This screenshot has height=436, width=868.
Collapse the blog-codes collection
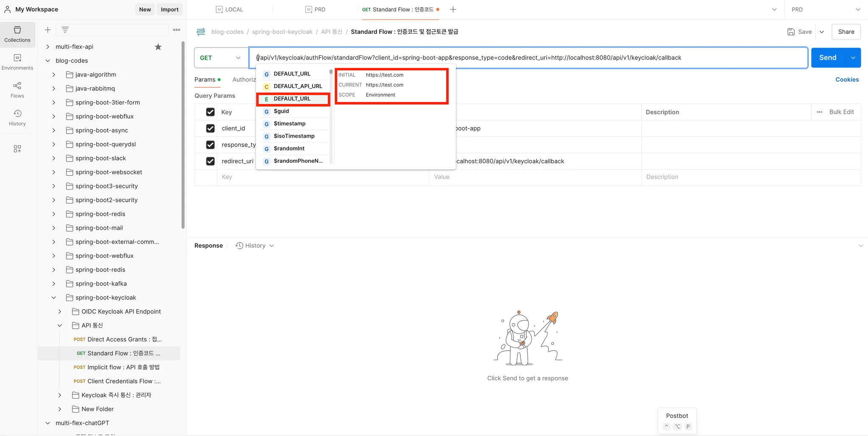click(x=47, y=61)
